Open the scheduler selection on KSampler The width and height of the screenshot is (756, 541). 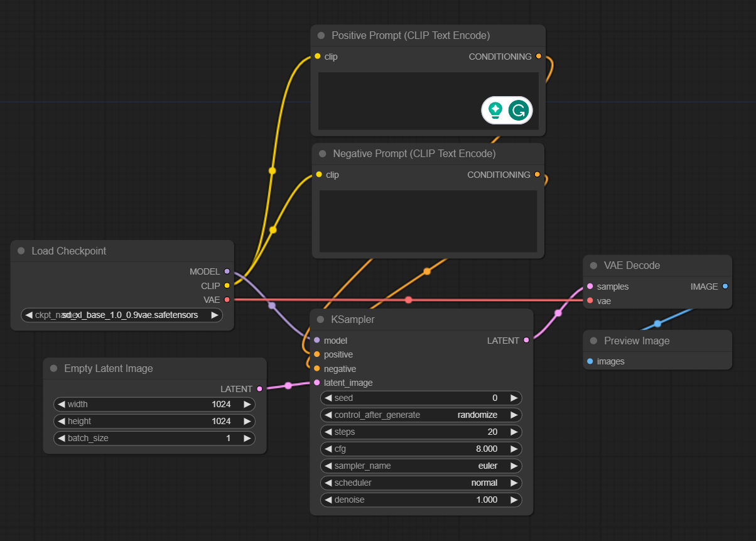pyautogui.click(x=421, y=483)
